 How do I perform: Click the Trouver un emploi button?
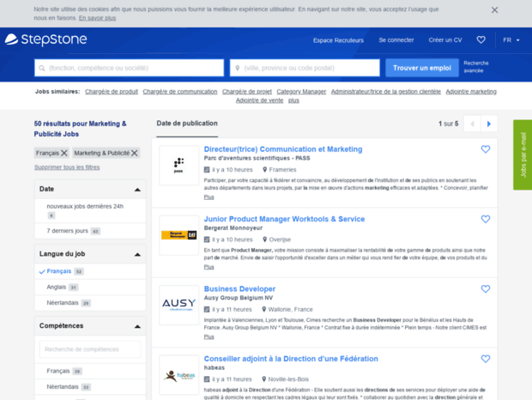tap(422, 68)
